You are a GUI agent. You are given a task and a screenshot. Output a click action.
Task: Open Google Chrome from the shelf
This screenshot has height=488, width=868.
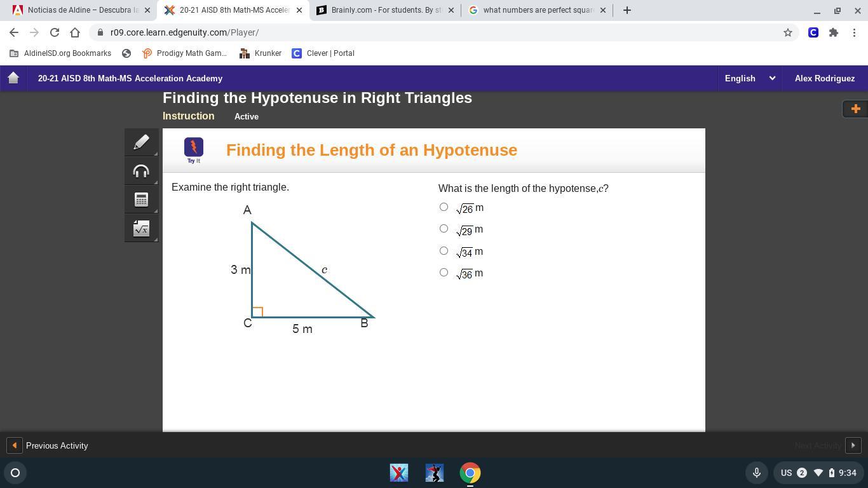coord(470,473)
